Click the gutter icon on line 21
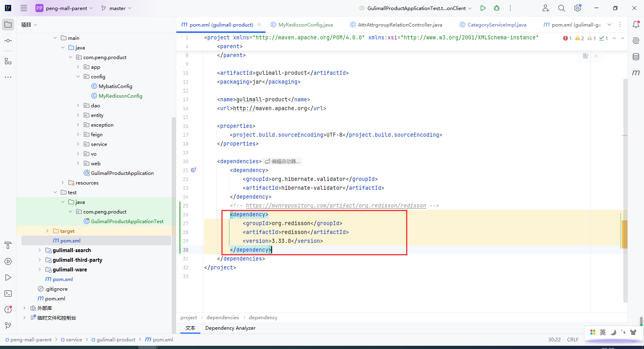 tap(193, 170)
